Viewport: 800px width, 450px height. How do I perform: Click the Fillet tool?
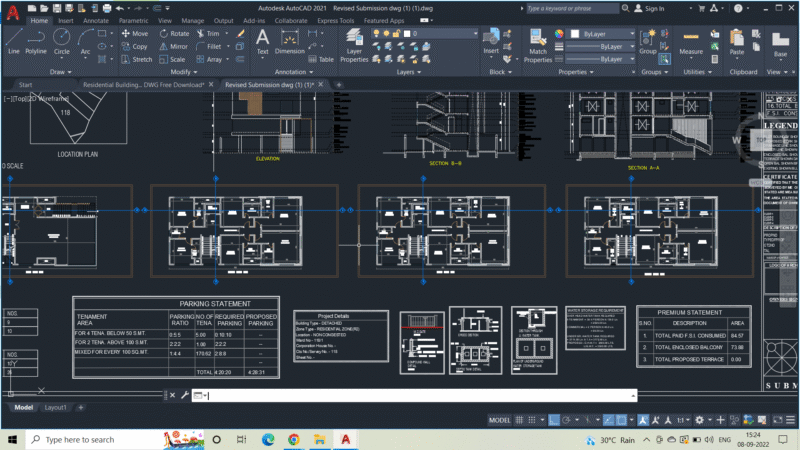209,46
